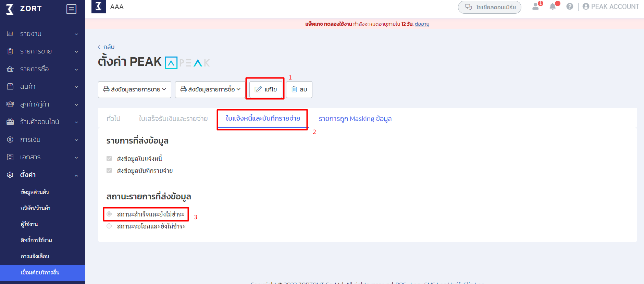Image resolution: width=644 pixels, height=284 pixels.
Task: Click the ต่ออายุ renewal link
Action: point(422,24)
